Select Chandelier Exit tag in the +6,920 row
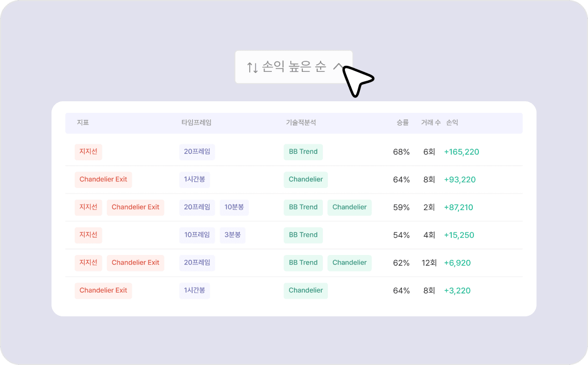The height and width of the screenshot is (365, 588). 136,263
